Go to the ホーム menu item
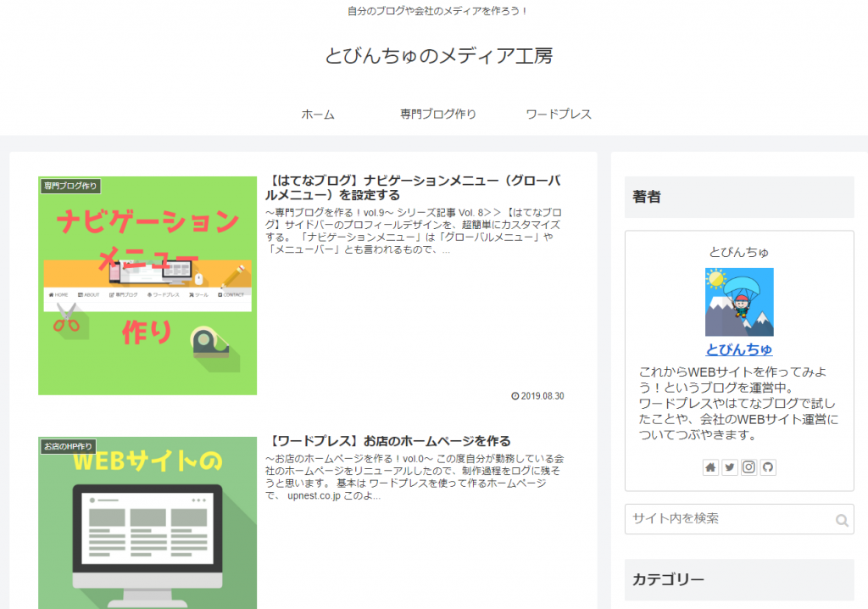The image size is (868, 609). point(318,115)
